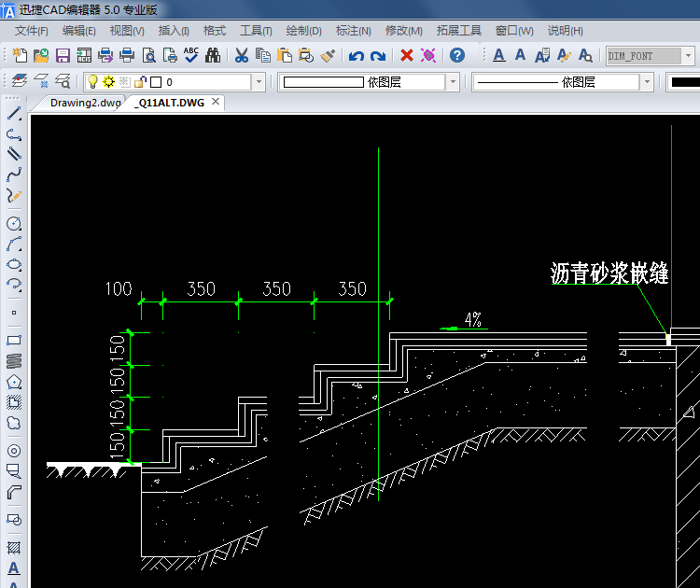Viewport: 700px width, 588px height.
Task: Expand the layer 0 dropdown
Action: tap(259, 82)
